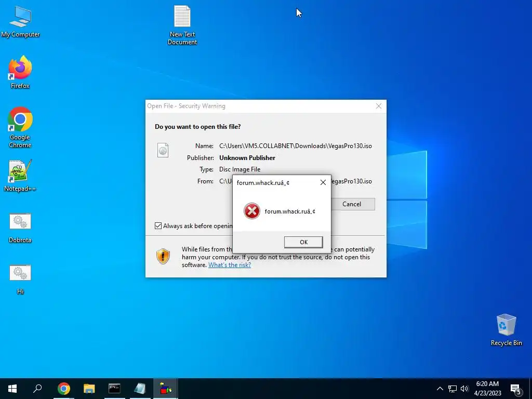The image size is (532, 399).
Task: Click the Disc Image File type text
Action: click(x=240, y=169)
